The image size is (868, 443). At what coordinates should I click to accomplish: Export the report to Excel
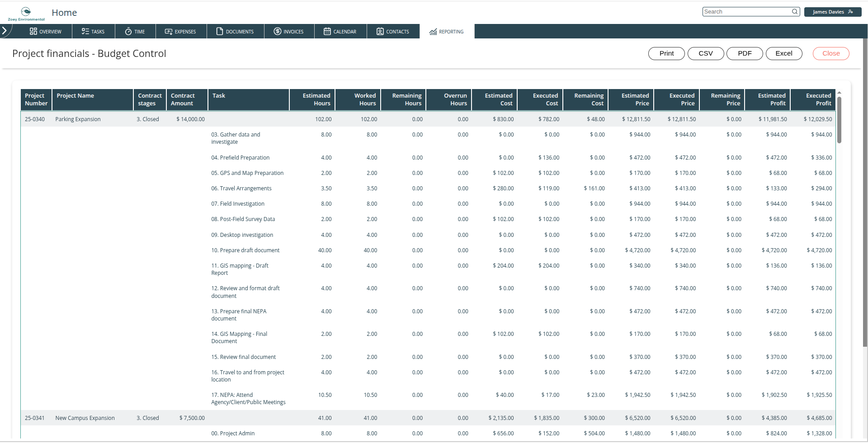(784, 53)
